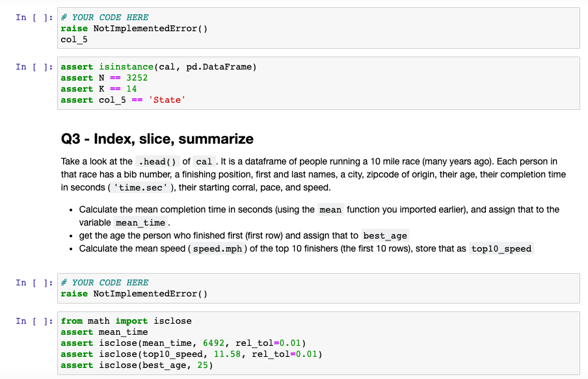The height and width of the screenshot is (379, 588).
Task: Click the 'mean_time' inline code in bullet list
Action: 140,223
